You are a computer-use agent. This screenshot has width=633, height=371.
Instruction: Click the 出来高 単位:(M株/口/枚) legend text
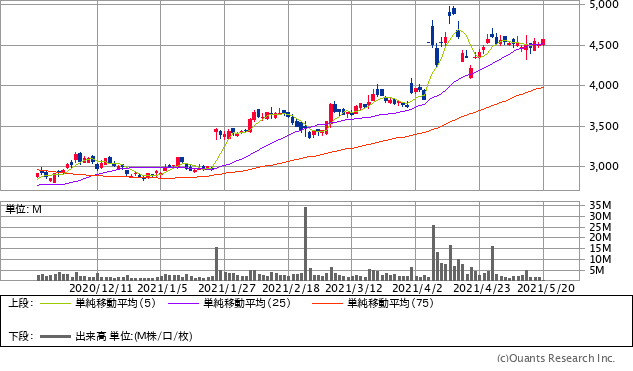(x=134, y=336)
